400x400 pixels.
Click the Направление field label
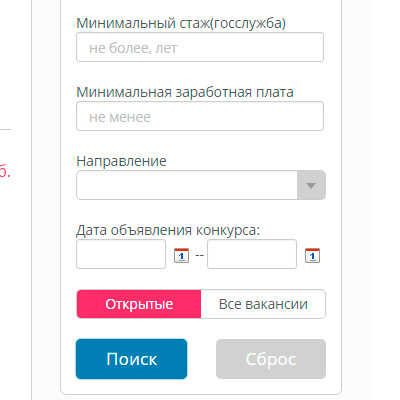click(x=121, y=161)
